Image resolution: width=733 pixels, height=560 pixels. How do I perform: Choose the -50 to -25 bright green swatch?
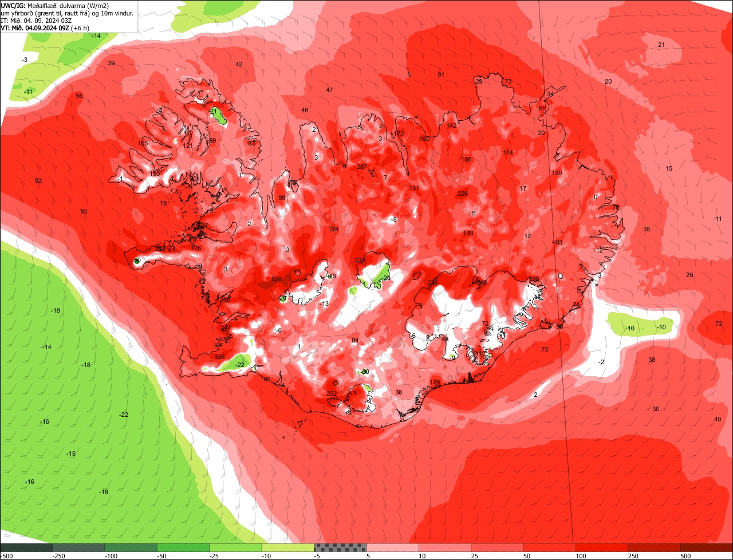183,548
